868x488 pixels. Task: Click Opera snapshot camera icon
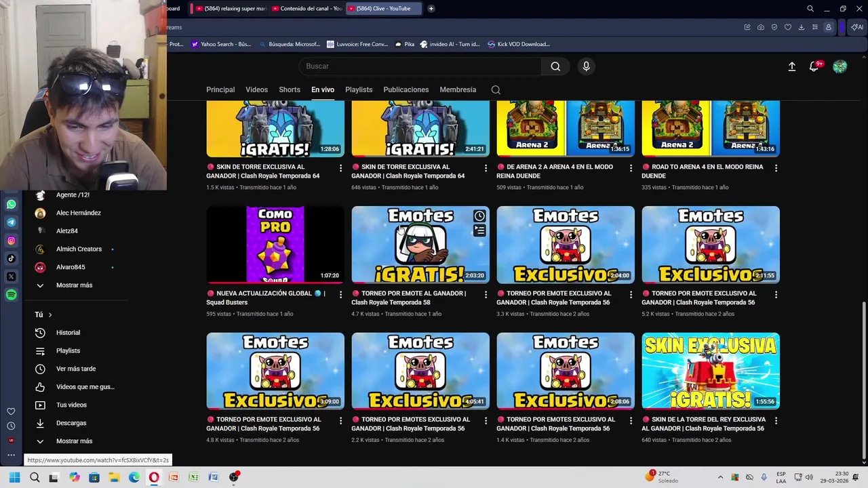[x=760, y=27]
